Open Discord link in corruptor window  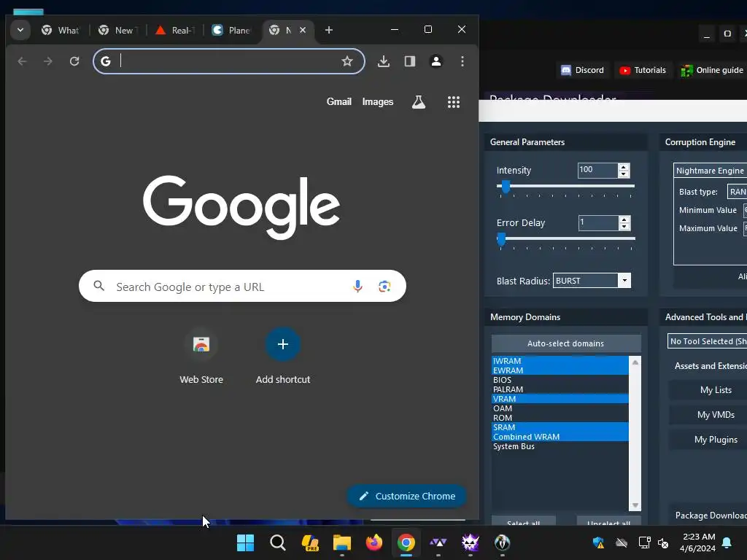point(582,70)
